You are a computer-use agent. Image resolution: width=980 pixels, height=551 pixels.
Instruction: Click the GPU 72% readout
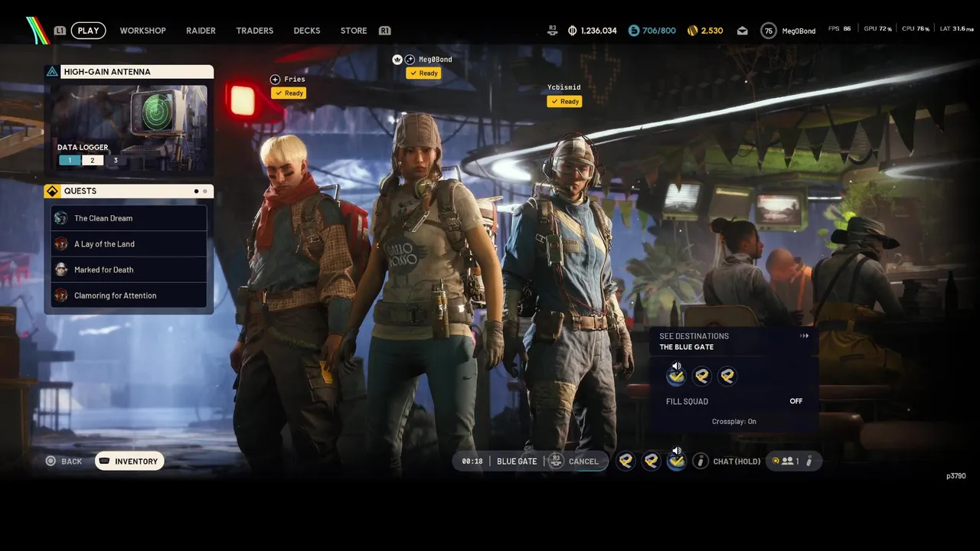[x=877, y=28]
